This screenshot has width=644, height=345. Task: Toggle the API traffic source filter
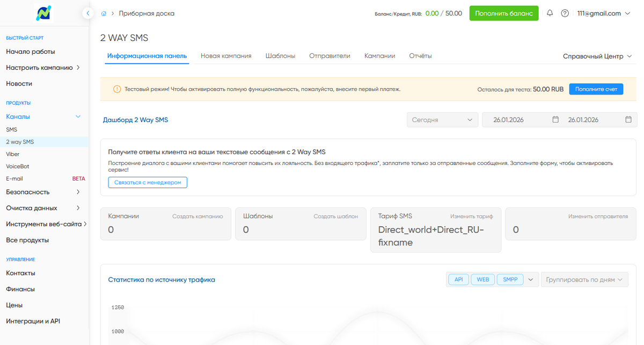pyautogui.click(x=458, y=279)
